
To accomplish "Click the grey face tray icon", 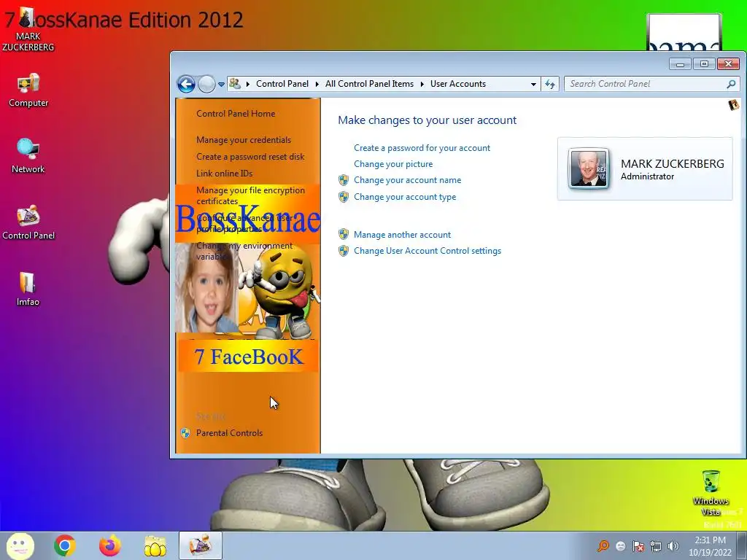I will (621, 546).
